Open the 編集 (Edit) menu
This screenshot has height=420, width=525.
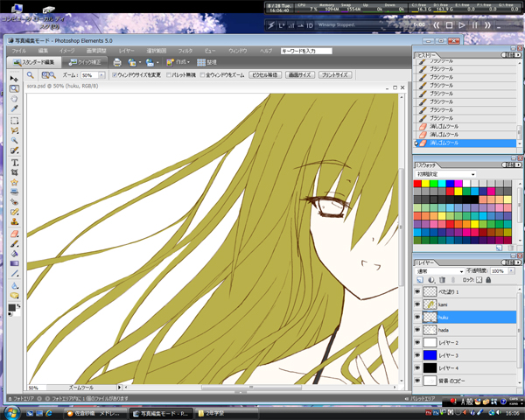43,51
